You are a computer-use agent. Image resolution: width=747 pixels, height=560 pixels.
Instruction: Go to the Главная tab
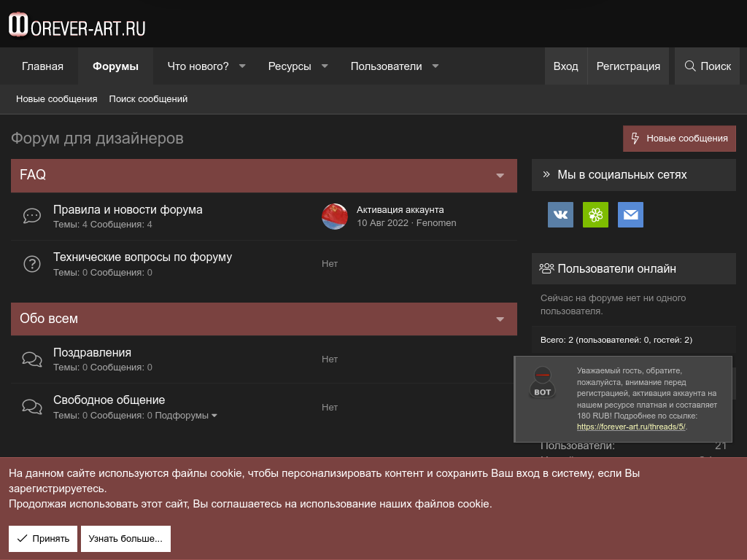coord(42,66)
